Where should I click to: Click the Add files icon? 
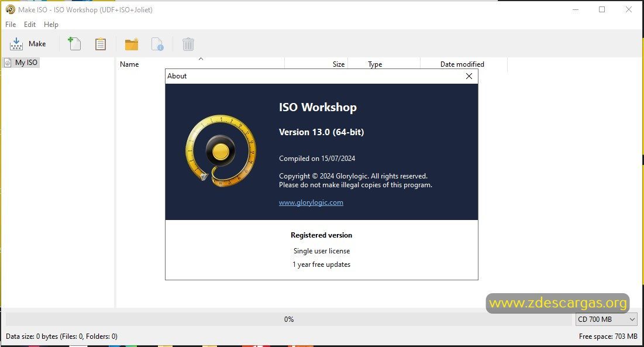[74, 43]
